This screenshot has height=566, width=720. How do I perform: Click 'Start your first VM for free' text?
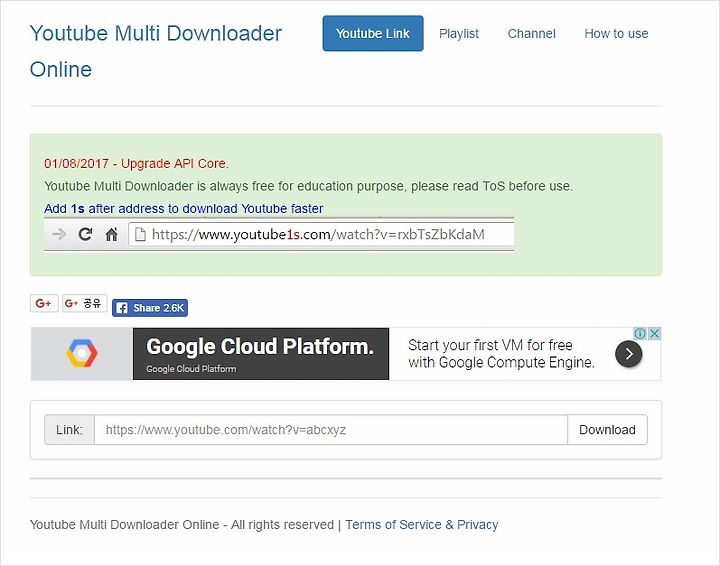(490, 345)
